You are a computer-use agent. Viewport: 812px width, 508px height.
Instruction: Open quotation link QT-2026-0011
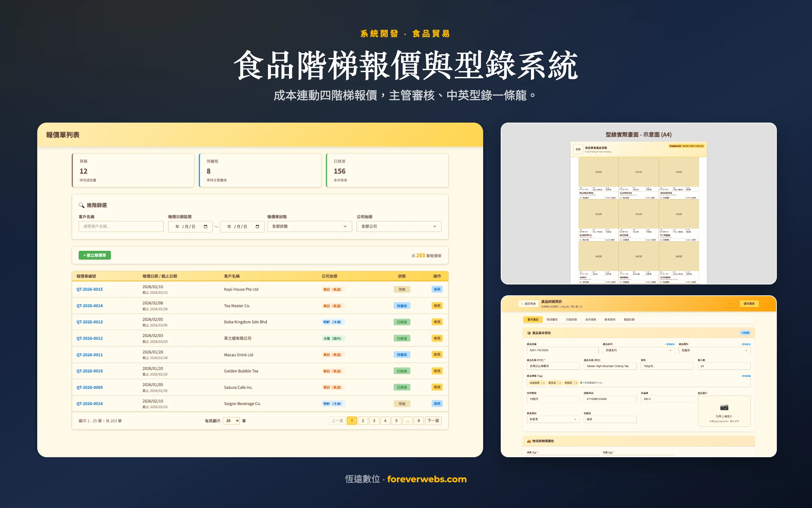click(90, 355)
